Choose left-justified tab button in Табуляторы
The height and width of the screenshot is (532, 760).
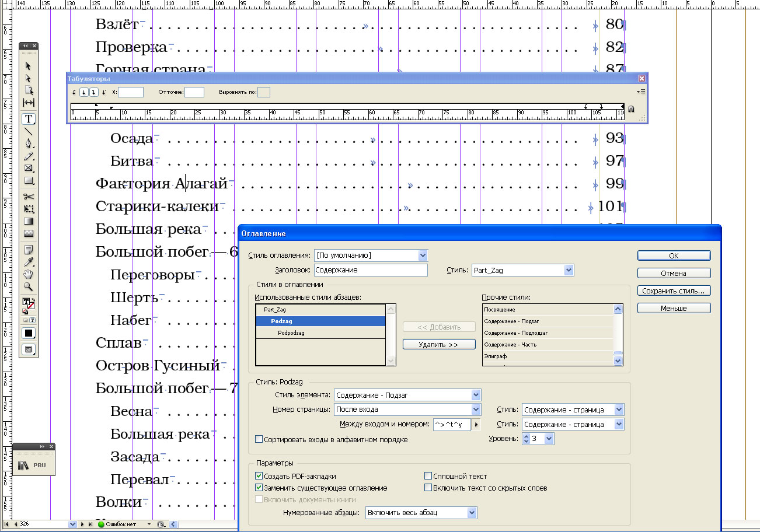coord(74,92)
